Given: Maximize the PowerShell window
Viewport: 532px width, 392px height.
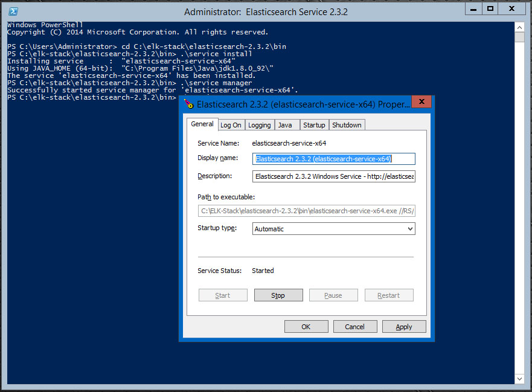Looking at the screenshot, I should coord(490,9).
